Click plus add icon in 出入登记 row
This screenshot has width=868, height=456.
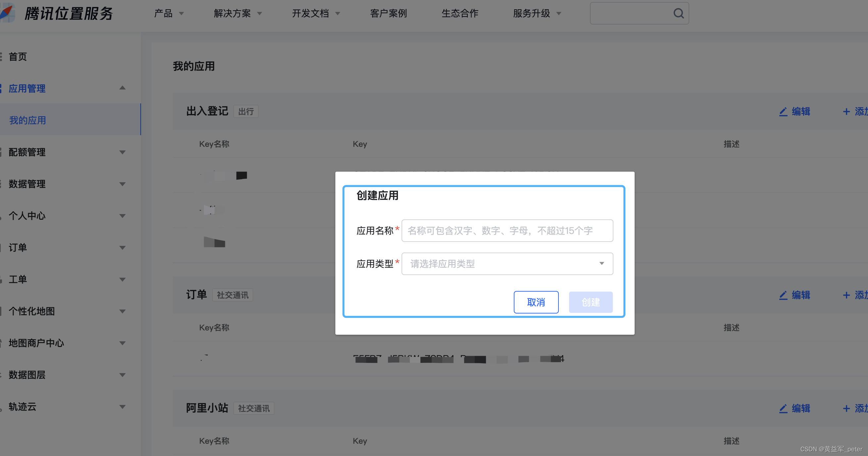click(846, 112)
